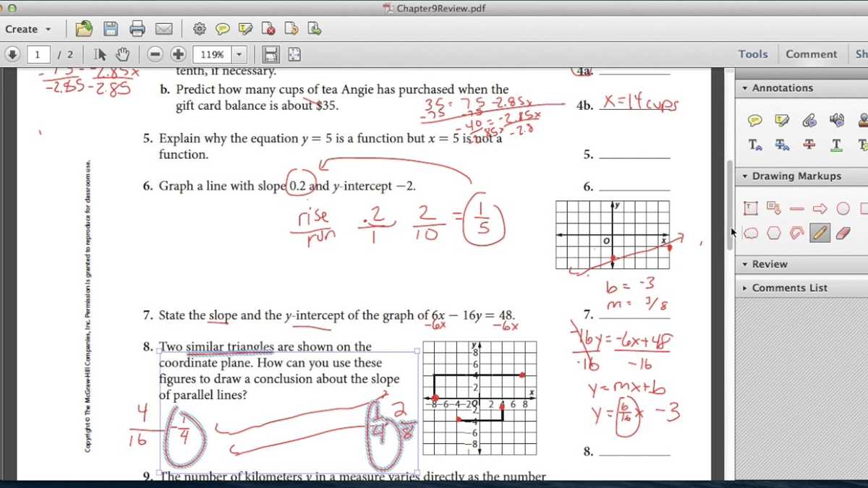Select the pencil eraser tool
This screenshot has width=868, height=488.
click(x=843, y=233)
